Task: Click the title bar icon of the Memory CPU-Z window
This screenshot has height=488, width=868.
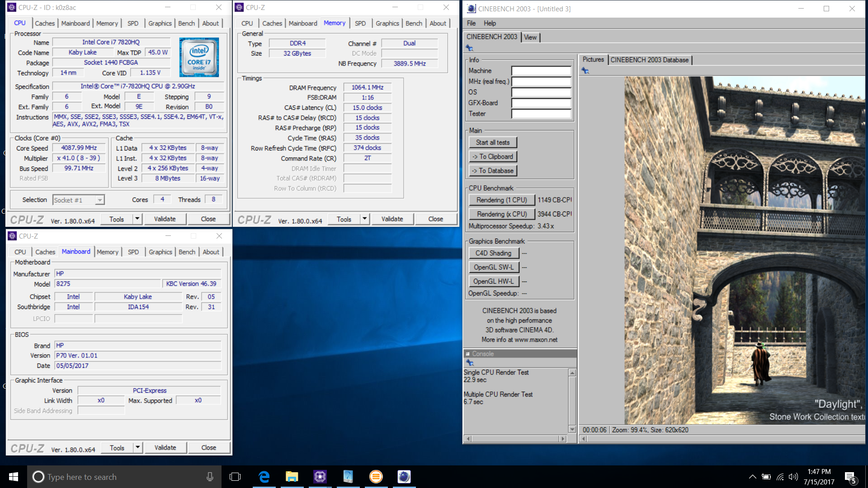Action: pos(240,7)
